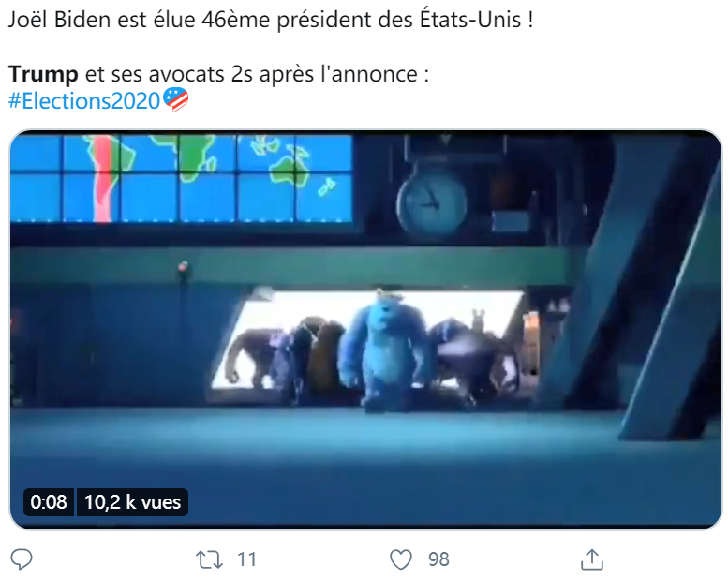Retweet using the retweet arrows icon

point(209,559)
